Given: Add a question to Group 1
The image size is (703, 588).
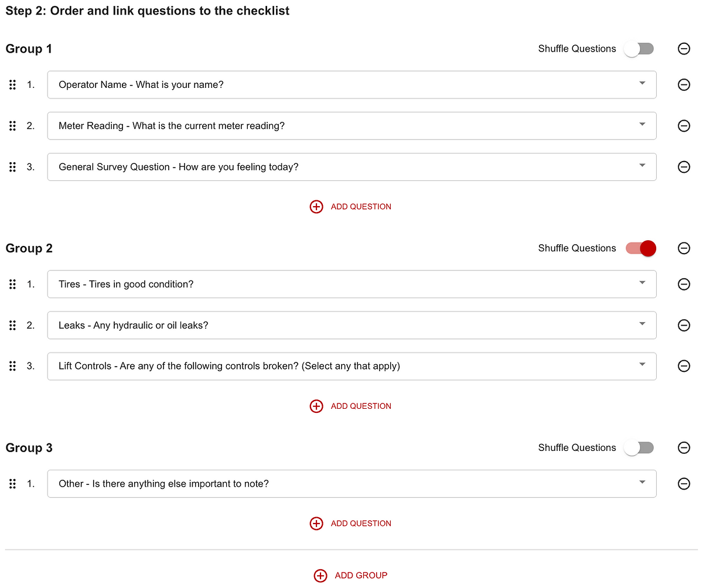Looking at the screenshot, I should 351,207.
